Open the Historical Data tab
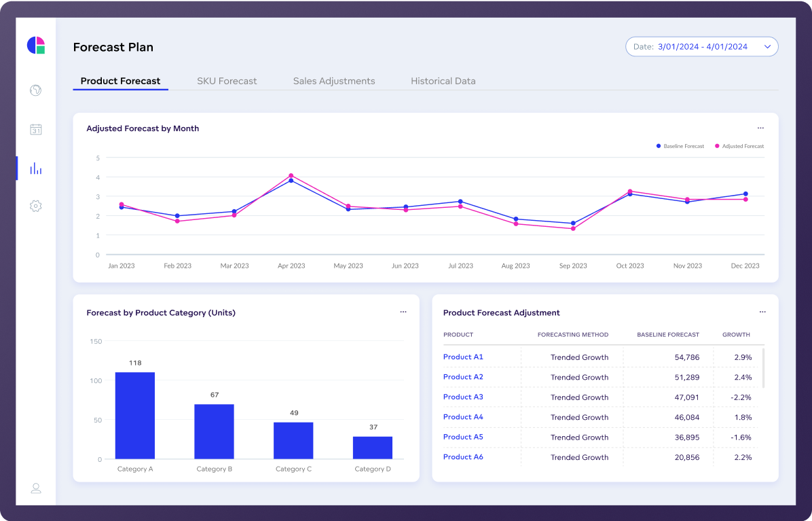Screen dimensions: 812x521 click(443, 81)
